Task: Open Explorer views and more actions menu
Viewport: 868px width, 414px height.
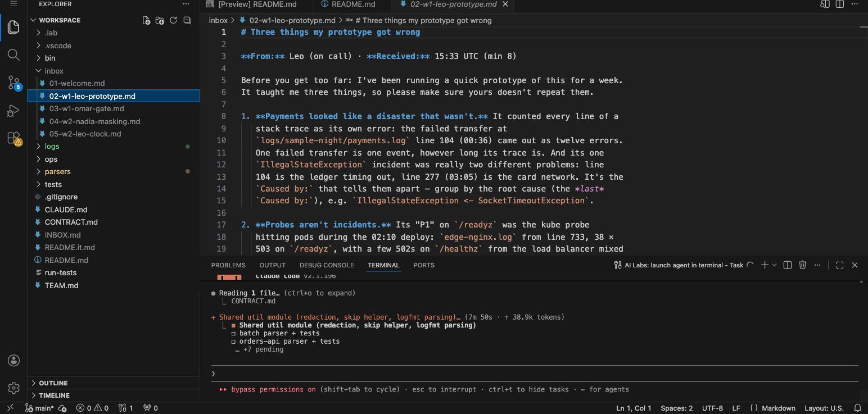Action: pyautogui.click(x=187, y=4)
